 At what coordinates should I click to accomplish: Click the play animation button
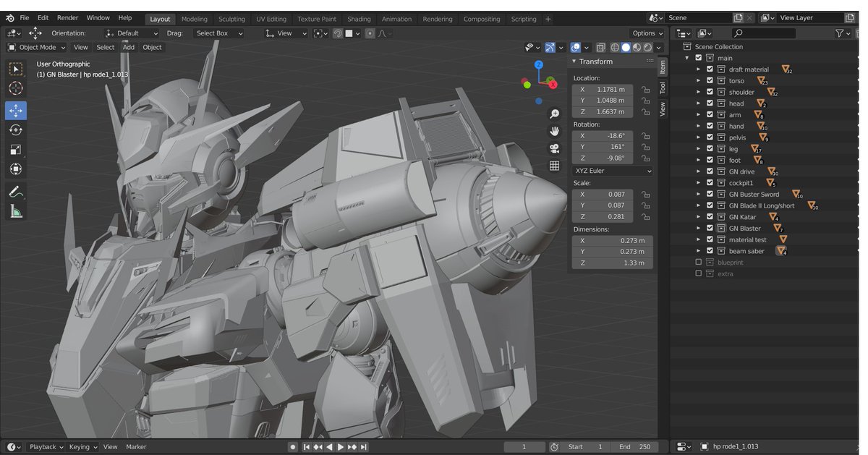click(x=341, y=447)
